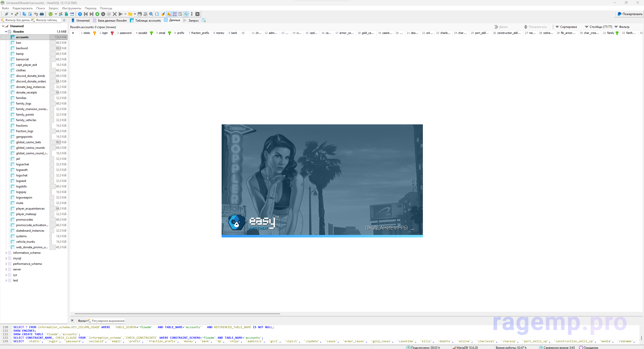Expand the mysql database node
The image size is (644, 349).
coord(6,258)
